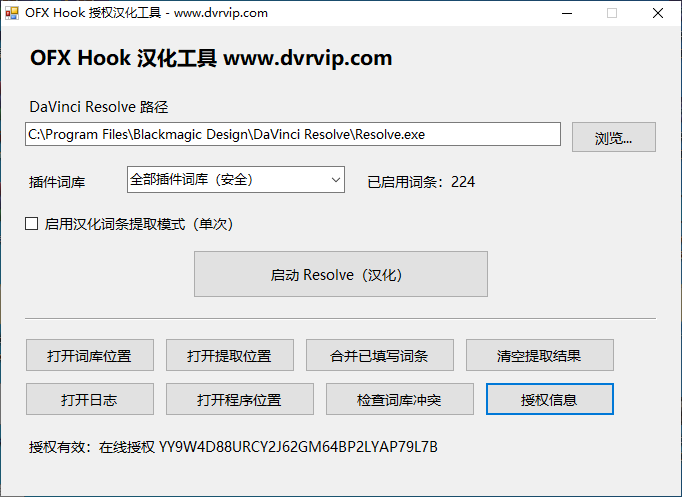Click the 打开提取位置 button
This screenshot has width=682, height=497.
pyautogui.click(x=230, y=355)
